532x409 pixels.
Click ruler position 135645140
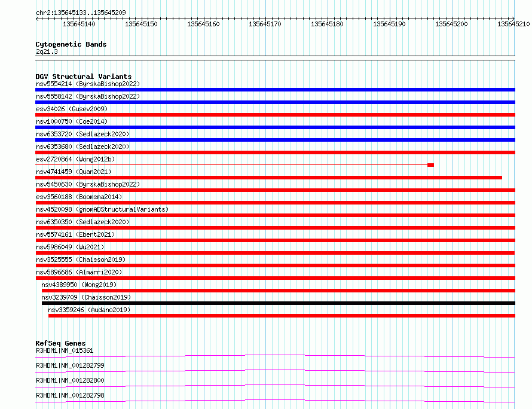tap(79, 24)
